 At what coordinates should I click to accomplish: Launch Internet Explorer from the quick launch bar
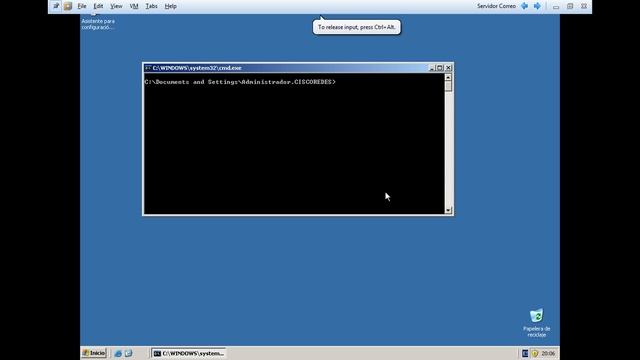(118, 353)
